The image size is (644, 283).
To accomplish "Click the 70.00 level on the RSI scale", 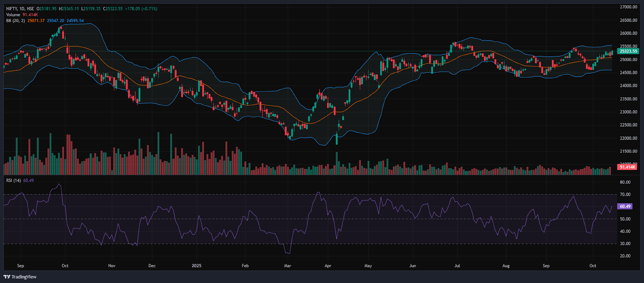I will click(x=625, y=195).
